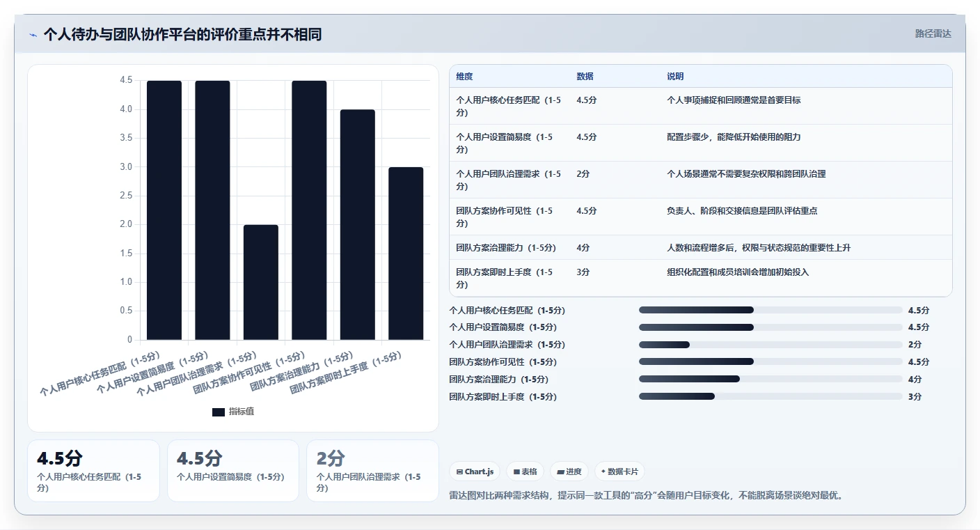
Task: Click the progress list label 团队方案协作可见性（1-5分）
Action: click(x=503, y=362)
